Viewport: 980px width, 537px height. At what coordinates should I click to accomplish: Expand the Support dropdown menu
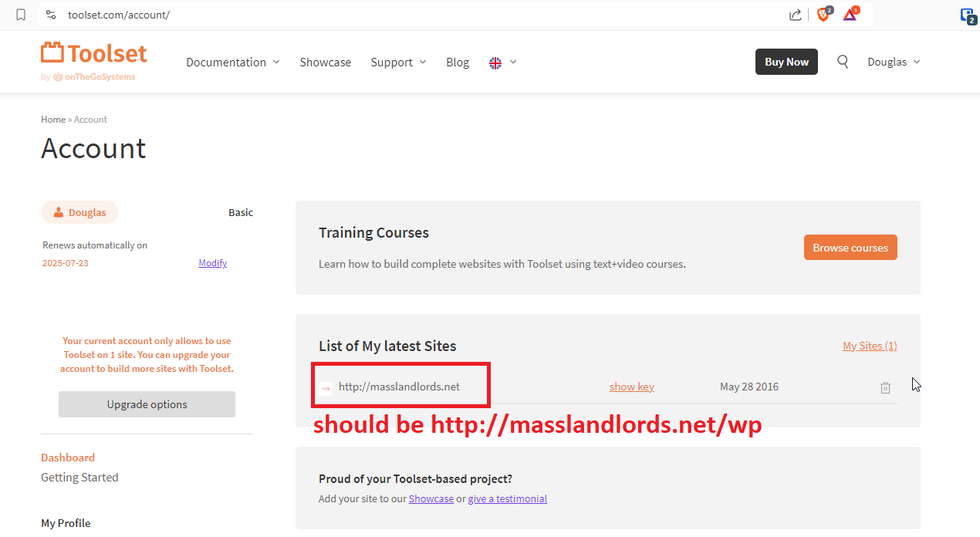[398, 62]
